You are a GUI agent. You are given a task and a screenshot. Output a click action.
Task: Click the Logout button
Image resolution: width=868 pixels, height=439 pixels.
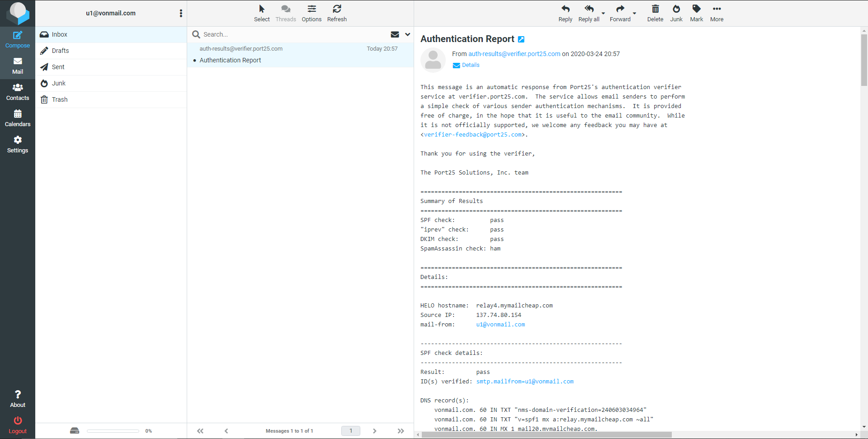[x=18, y=425]
